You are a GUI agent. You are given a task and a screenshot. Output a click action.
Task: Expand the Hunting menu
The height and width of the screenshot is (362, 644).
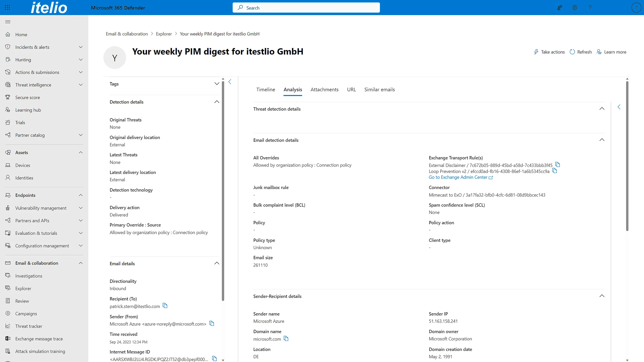81,60
